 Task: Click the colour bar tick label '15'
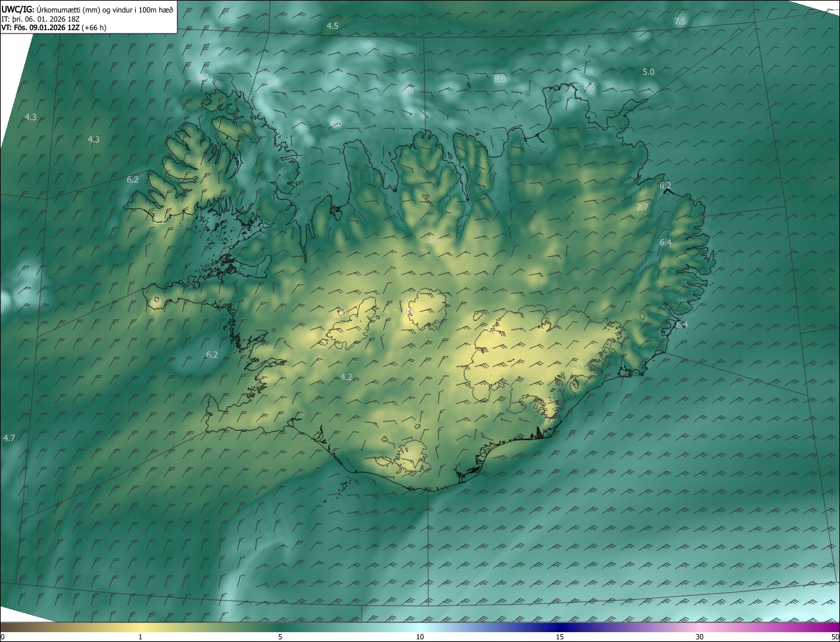click(x=560, y=637)
